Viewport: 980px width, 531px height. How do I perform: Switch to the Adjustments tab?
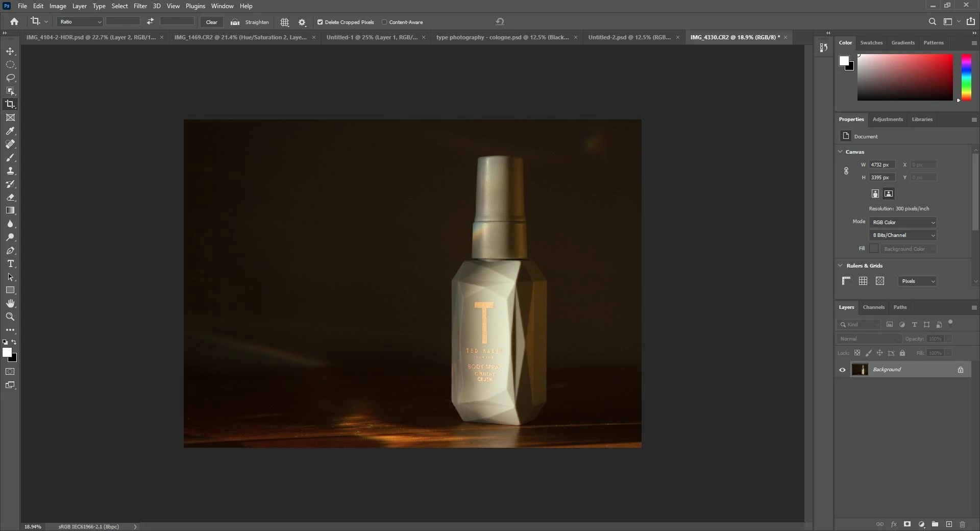(x=888, y=119)
